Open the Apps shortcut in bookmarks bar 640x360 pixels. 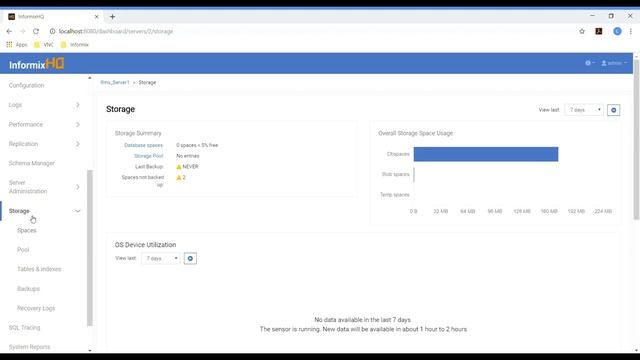(17, 45)
